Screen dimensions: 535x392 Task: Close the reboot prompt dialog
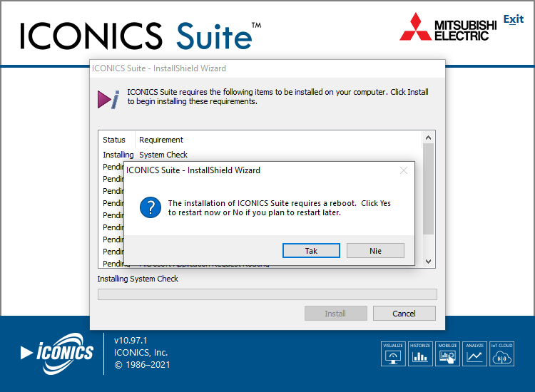404,170
